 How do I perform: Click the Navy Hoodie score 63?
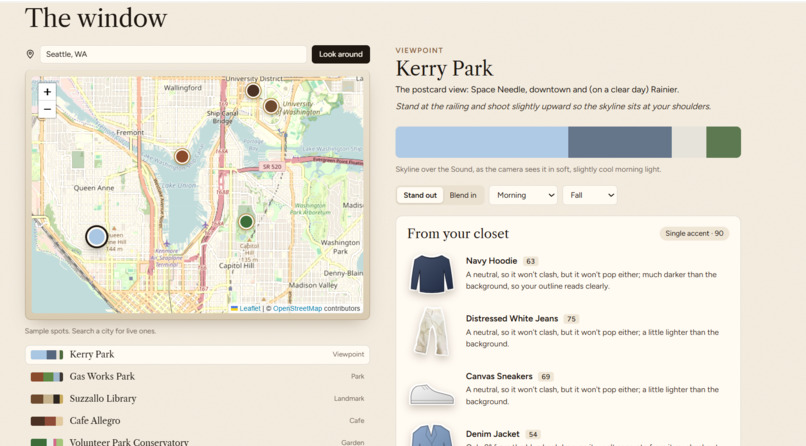[530, 261]
